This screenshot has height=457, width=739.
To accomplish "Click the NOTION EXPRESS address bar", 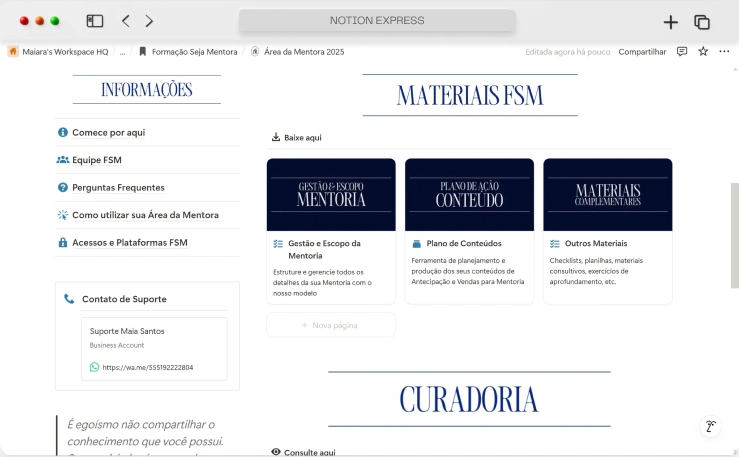I will tap(377, 21).
